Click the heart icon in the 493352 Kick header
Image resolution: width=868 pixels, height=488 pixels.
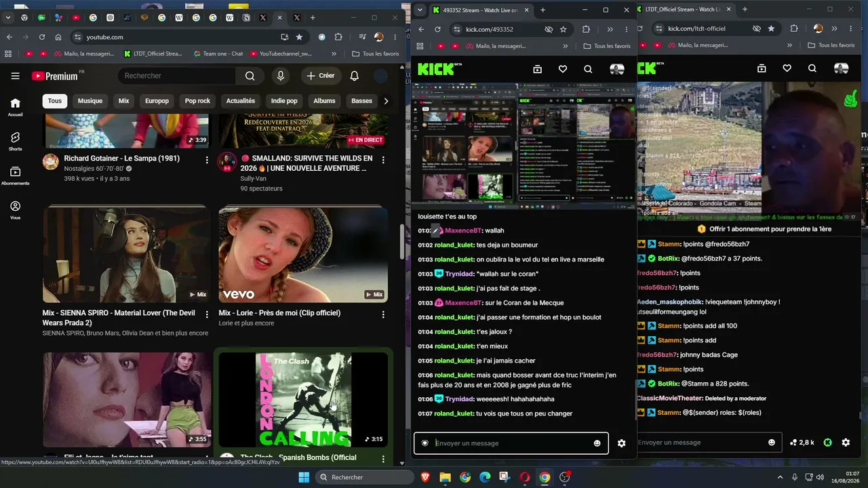[x=562, y=69]
